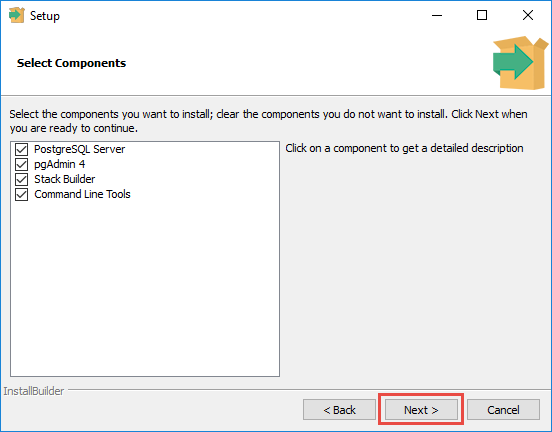Viewport: 552px width, 432px height.
Task: Minimize the Setup window
Action: click(x=437, y=15)
